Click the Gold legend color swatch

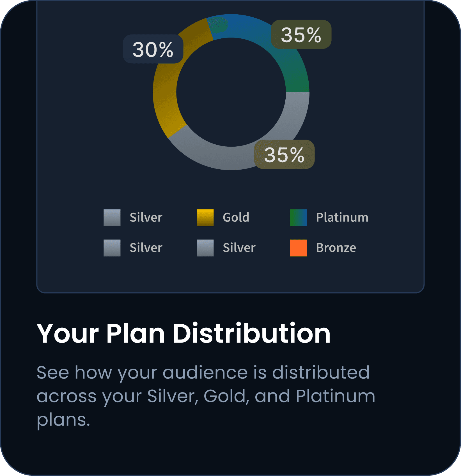click(x=205, y=218)
